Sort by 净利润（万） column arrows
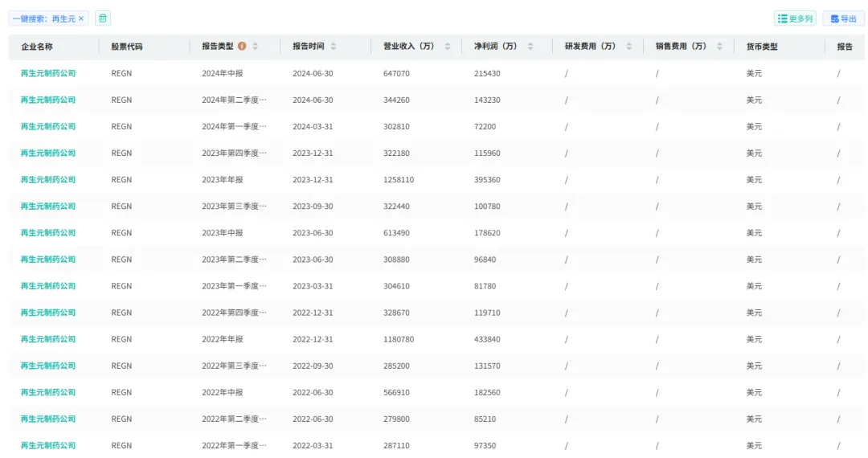Image resolution: width=868 pixels, height=458 pixels. 530,47
